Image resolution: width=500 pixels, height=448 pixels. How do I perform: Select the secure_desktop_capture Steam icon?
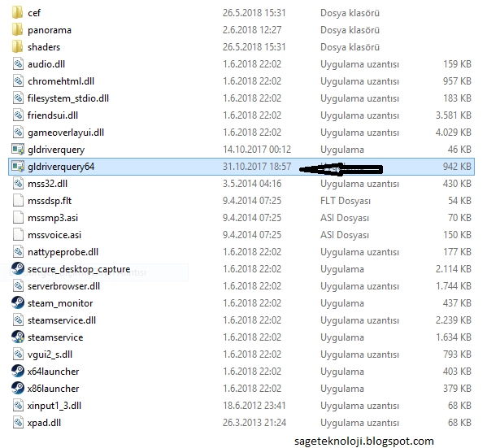tap(18, 269)
